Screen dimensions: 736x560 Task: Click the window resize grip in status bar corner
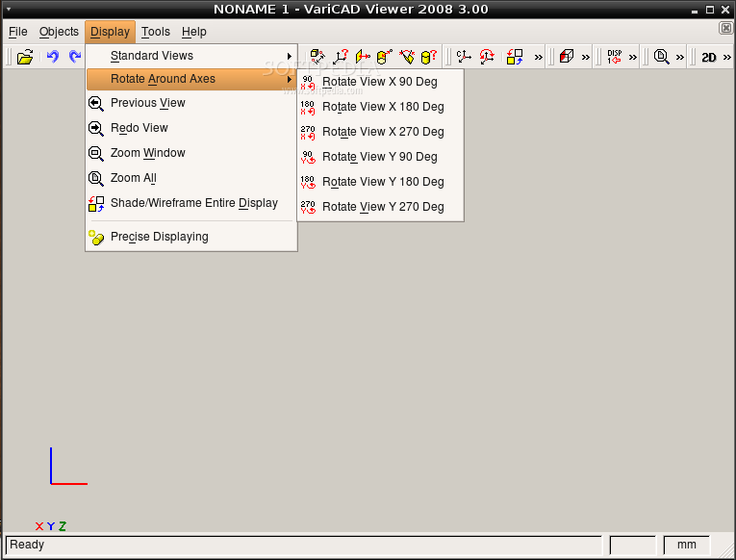724,548
